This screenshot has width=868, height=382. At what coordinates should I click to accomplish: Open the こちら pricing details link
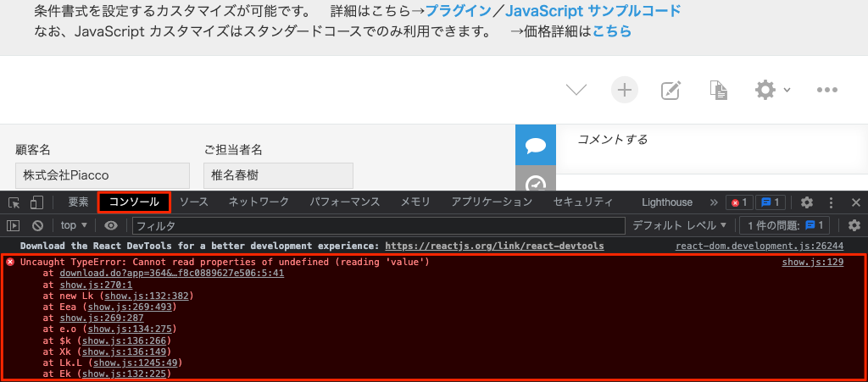[612, 31]
